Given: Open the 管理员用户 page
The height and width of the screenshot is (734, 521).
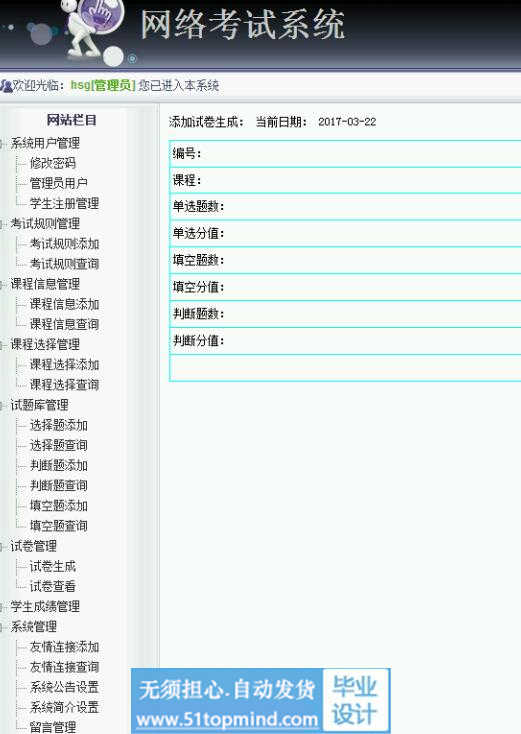Looking at the screenshot, I should (59, 183).
